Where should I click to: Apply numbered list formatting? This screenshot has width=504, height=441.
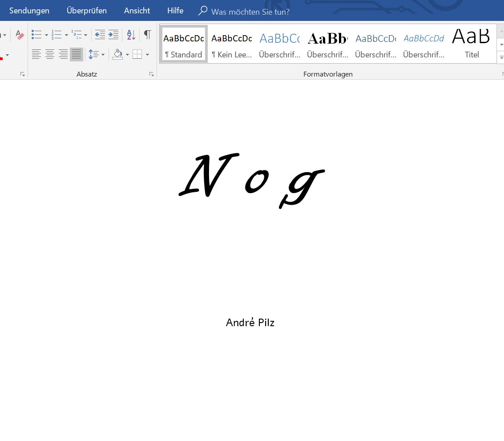[x=56, y=35]
